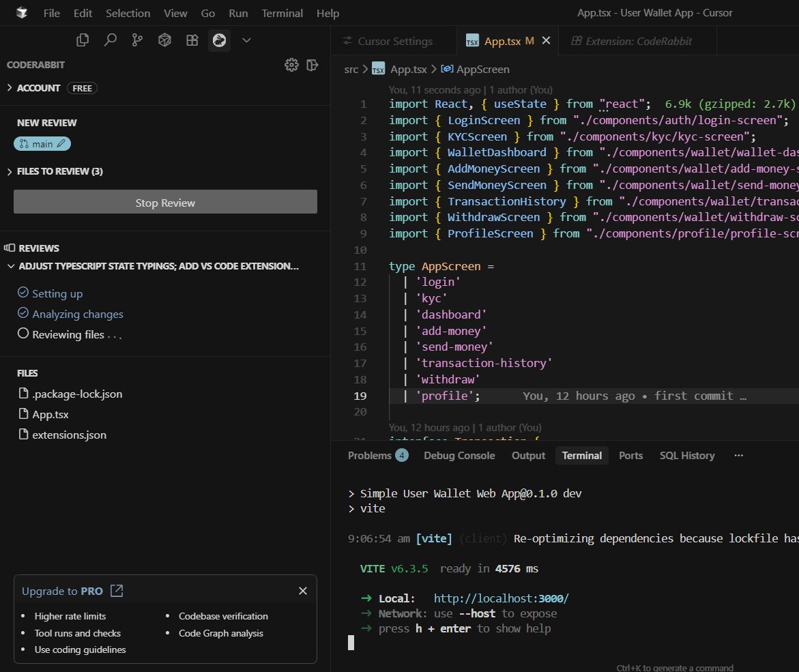Viewport: 799px width, 672px height.
Task: Open the Output panel tab
Action: pos(528,456)
